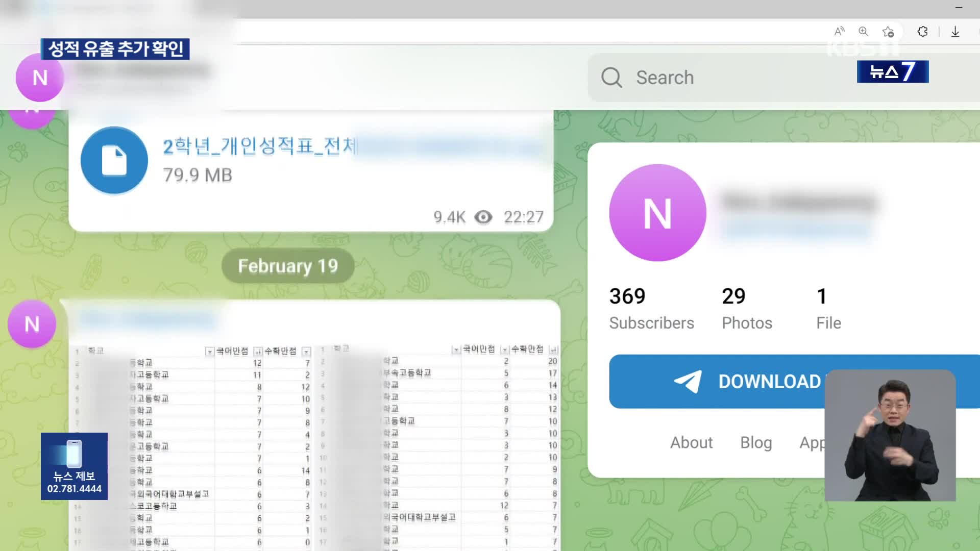Click the Bookmarks star icon in browser
980x551 pixels.
point(890,32)
